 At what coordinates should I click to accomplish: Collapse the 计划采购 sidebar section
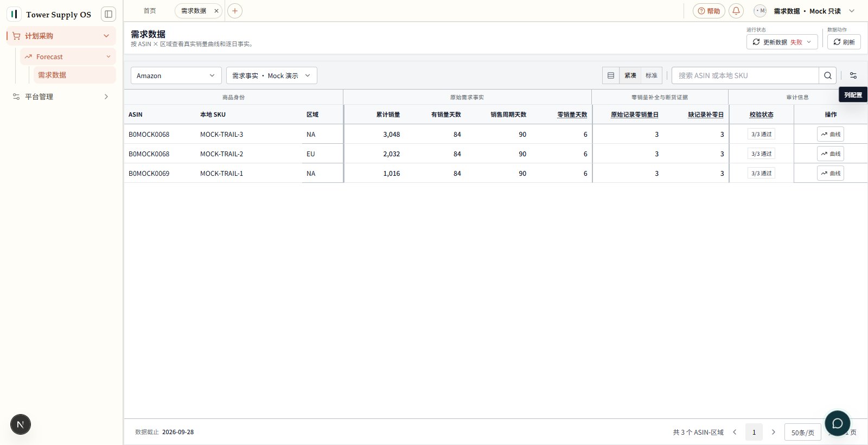61,36
